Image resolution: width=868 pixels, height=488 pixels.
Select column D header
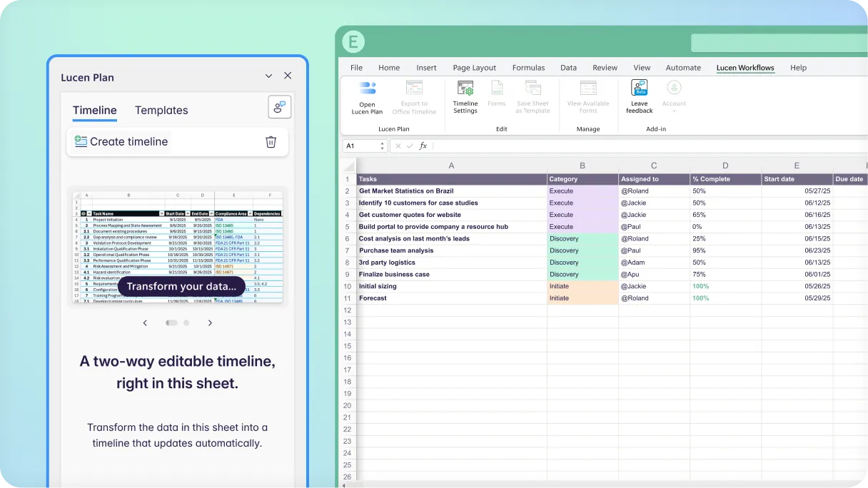pyautogui.click(x=725, y=166)
